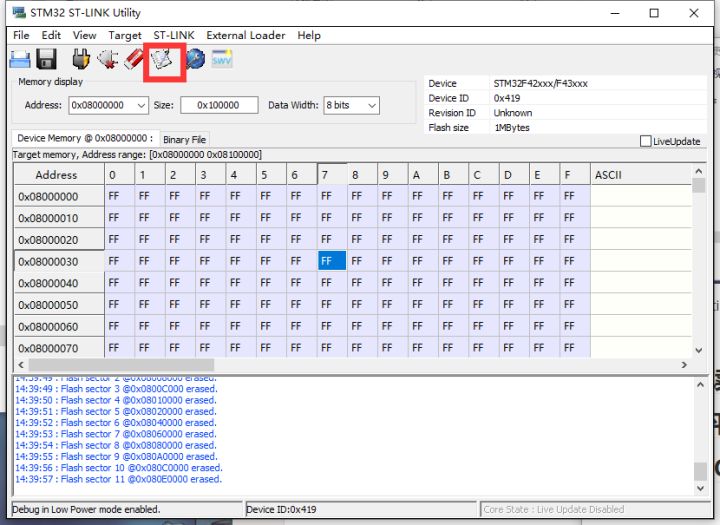Click the column 7 header
Screen dimensions: 720x525
[332, 175]
